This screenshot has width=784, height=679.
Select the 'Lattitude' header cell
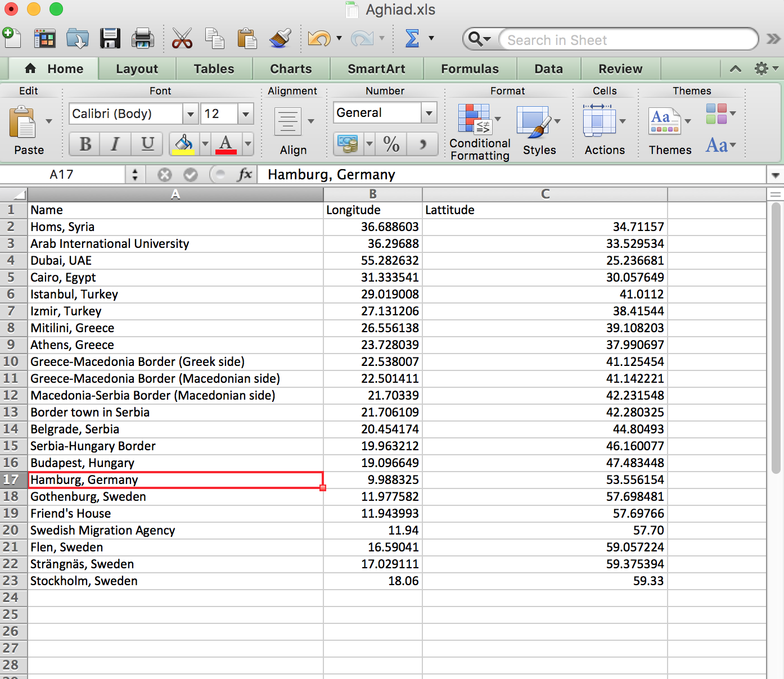pos(545,210)
